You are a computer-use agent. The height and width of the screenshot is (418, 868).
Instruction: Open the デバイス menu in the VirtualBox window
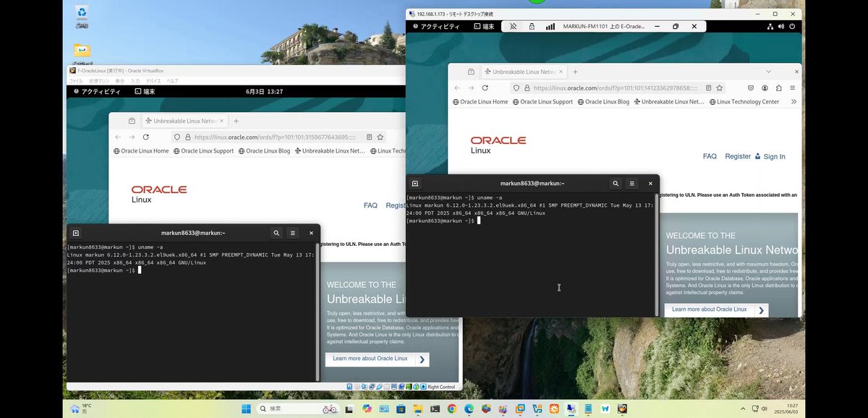pyautogui.click(x=153, y=81)
